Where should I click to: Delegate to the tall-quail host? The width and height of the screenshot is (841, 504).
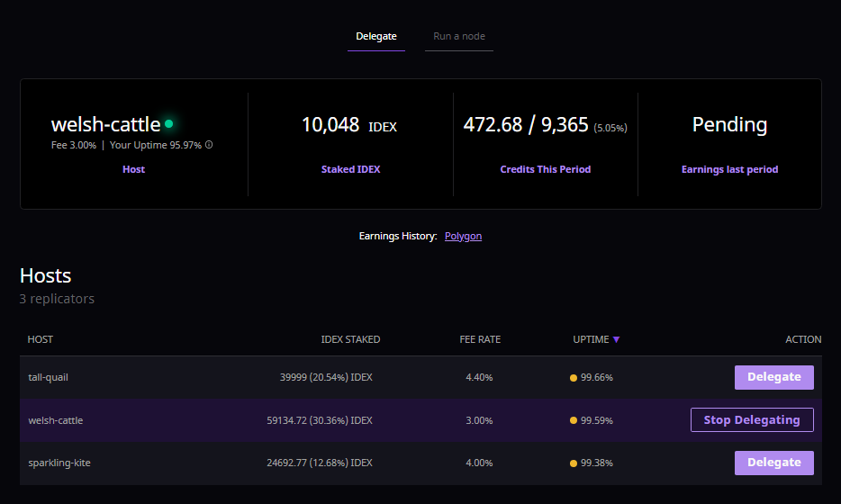click(774, 377)
